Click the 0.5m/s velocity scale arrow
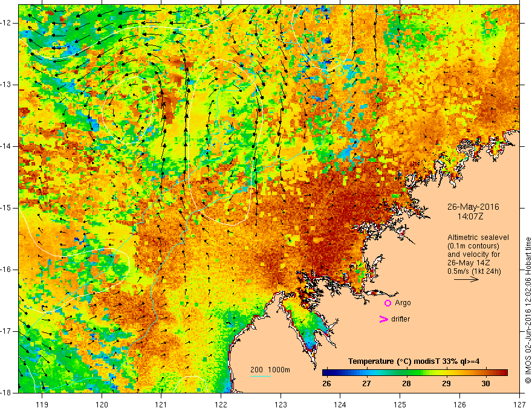This screenshot has height=411, width=532. (466, 279)
